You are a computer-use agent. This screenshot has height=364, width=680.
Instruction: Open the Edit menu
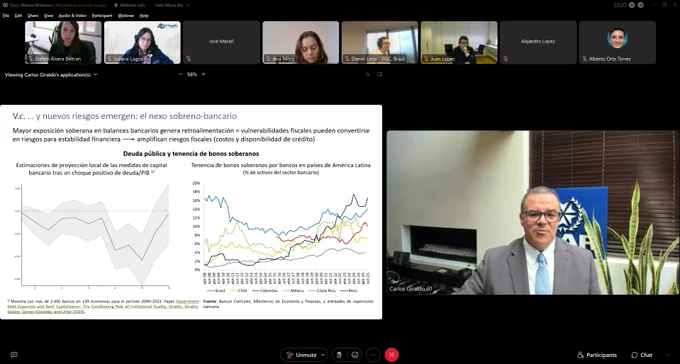point(18,16)
